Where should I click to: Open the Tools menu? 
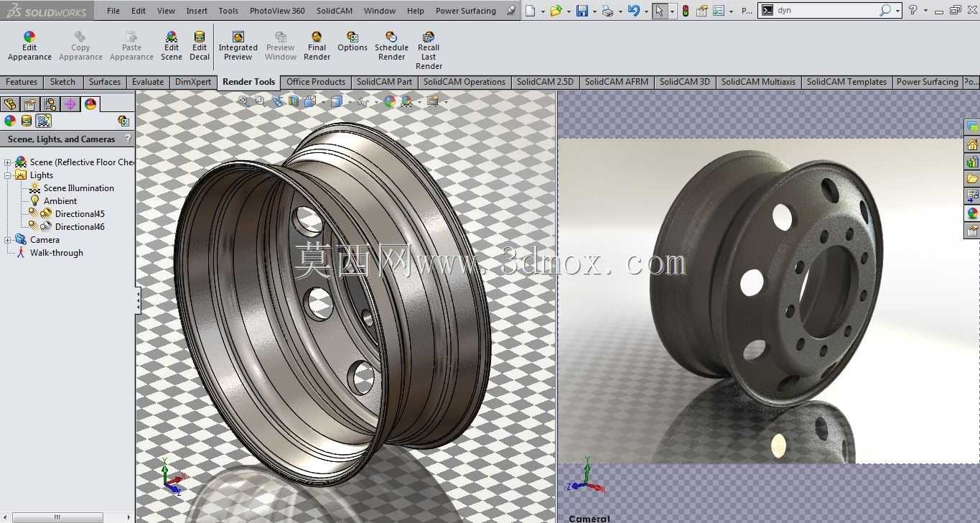pyautogui.click(x=228, y=11)
